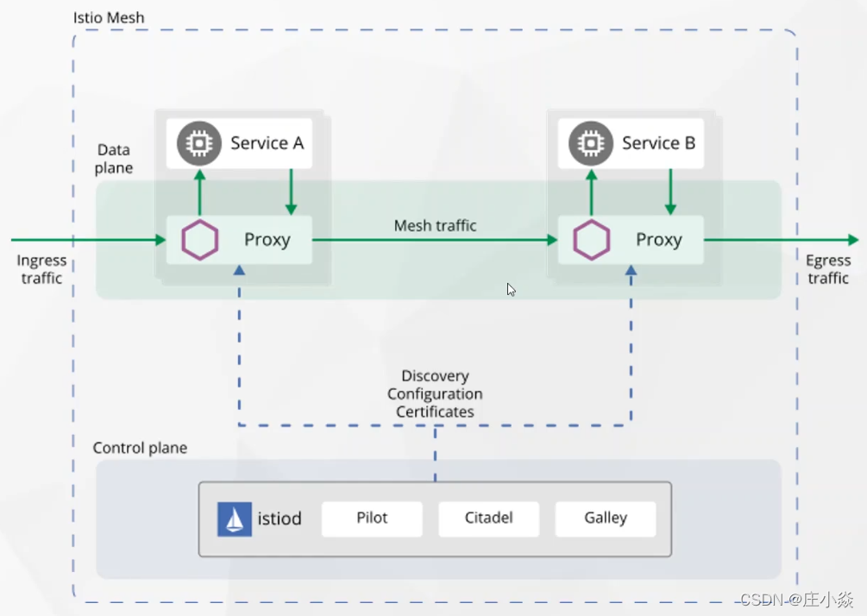Viewport: 867px width, 616px height.
Task: Expand the Istio Mesh dashed boundary
Action: tap(109, 17)
